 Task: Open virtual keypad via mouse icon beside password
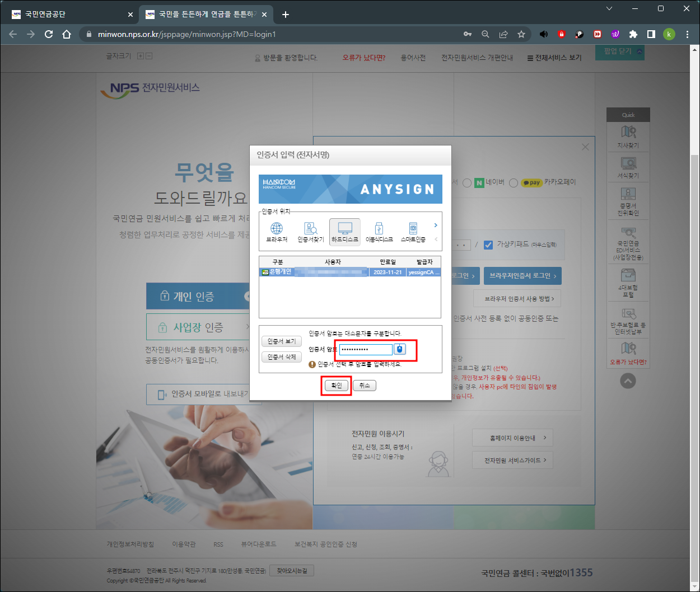(399, 349)
